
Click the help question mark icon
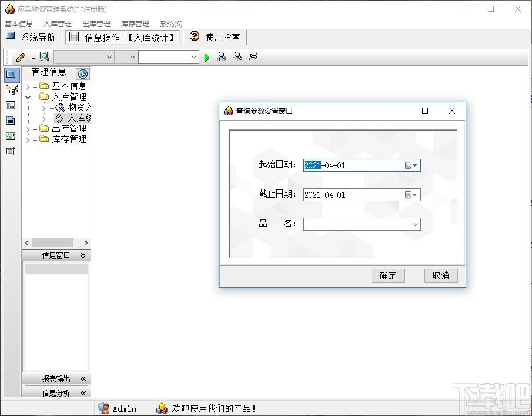[195, 36]
